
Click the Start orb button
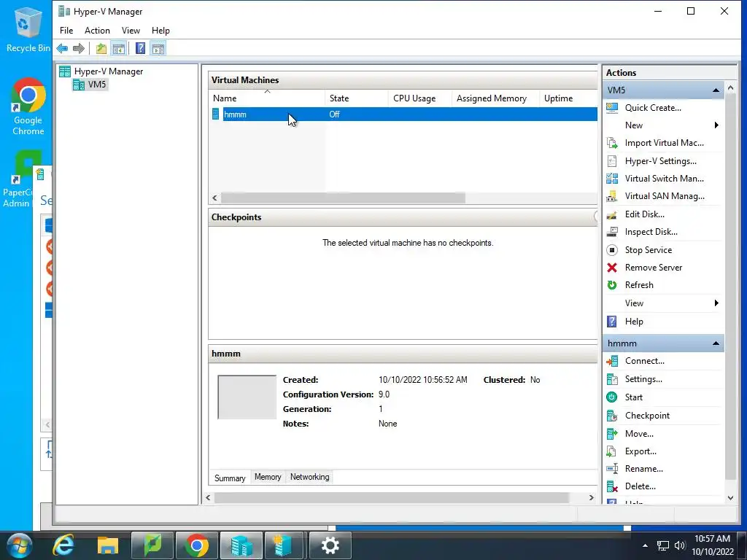coord(20,545)
